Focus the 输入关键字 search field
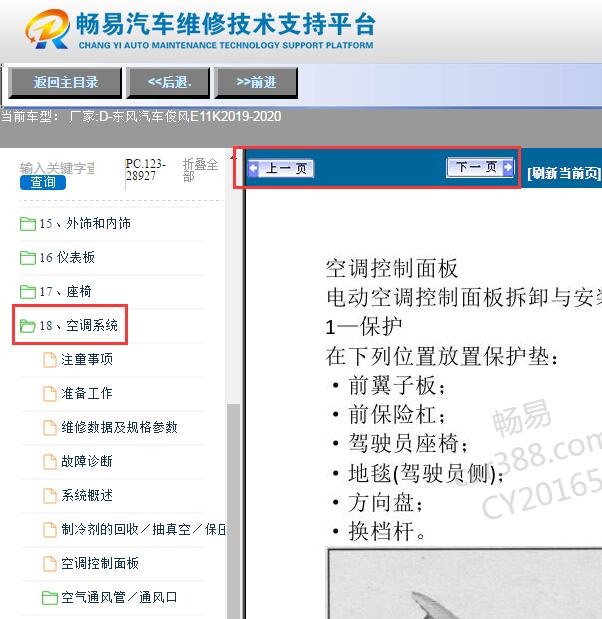Viewport: 602px width, 619px height. [57, 168]
